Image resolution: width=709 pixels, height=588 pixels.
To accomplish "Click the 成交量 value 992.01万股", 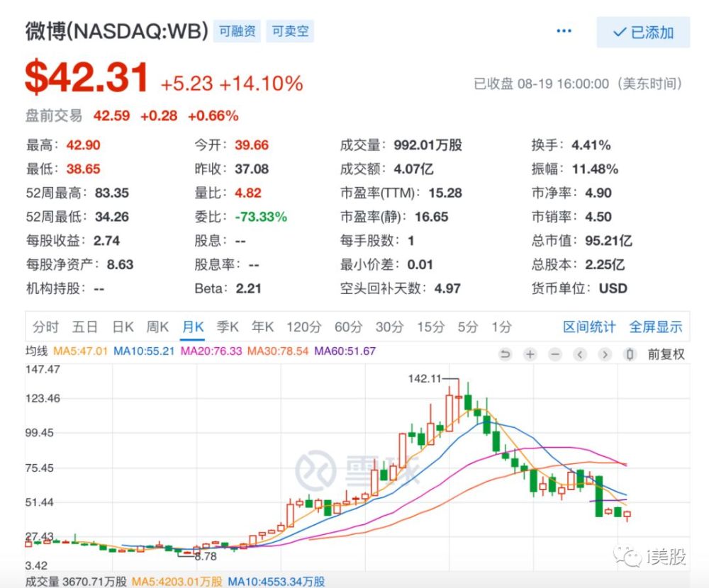I will pos(428,145).
